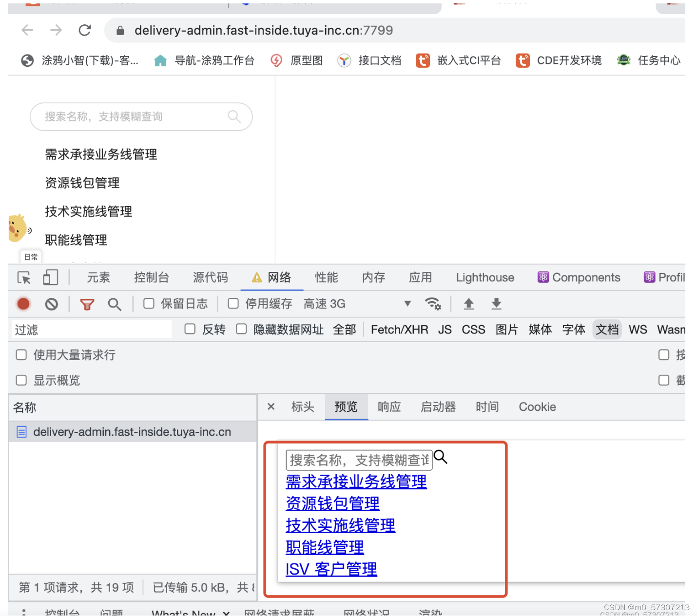Screen dimensions: 697x616
Task: Switch to the 控制台 DevTools tab
Action: click(152, 277)
